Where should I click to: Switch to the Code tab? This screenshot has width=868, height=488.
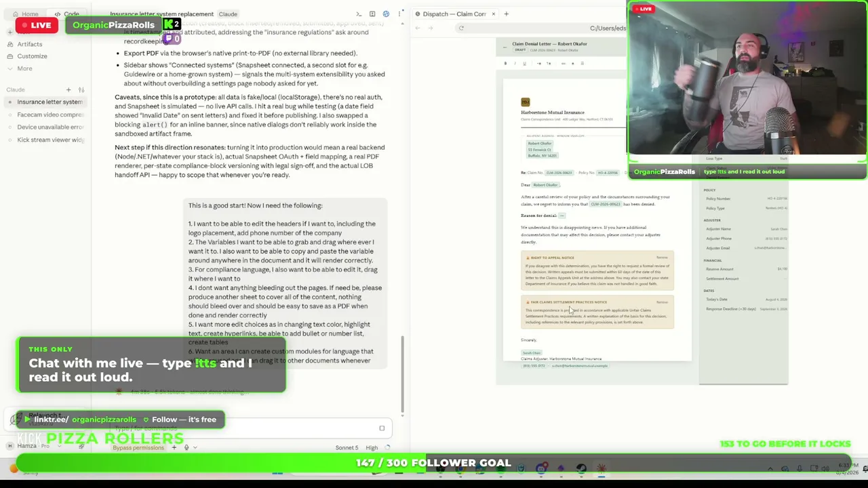coord(66,14)
